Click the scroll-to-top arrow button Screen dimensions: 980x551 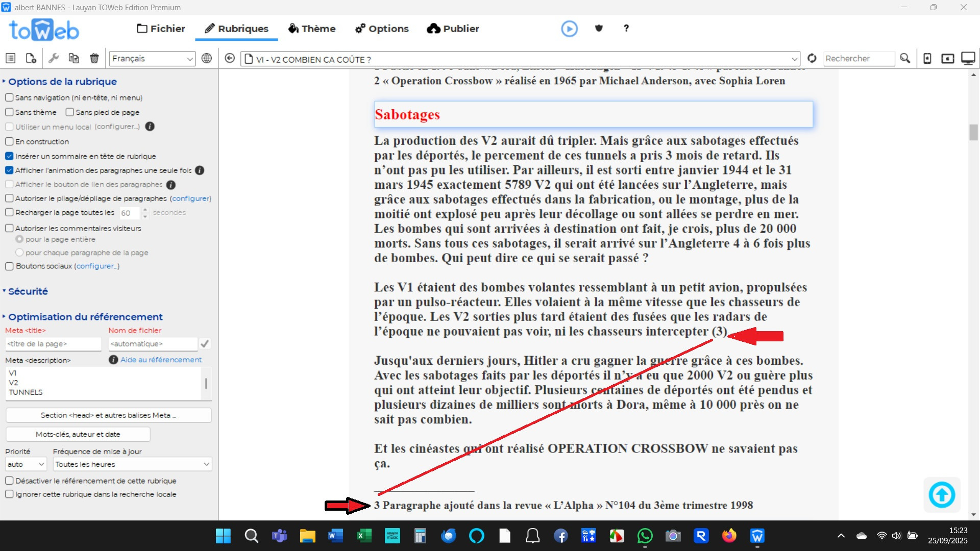[x=942, y=494]
